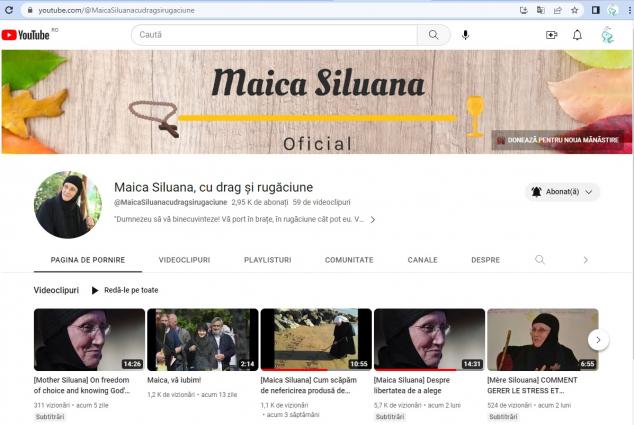
Task: Search within channel using tab magnifier icon
Action: click(540, 260)
